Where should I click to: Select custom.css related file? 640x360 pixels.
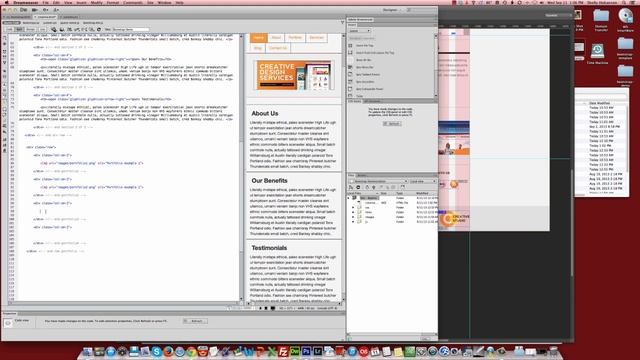click(50, 23)
